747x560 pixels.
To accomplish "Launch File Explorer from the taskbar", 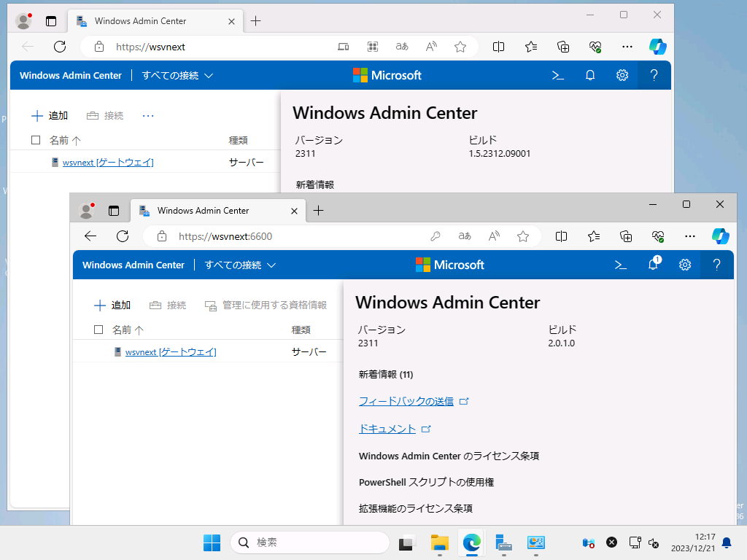I will (438, 542).
